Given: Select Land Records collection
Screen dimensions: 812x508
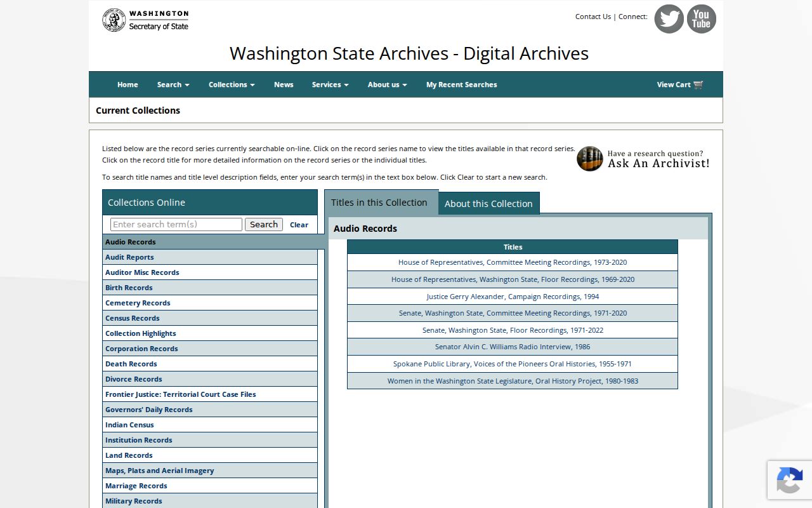Looking at the screenshot, I should click(x=210, y=455).
